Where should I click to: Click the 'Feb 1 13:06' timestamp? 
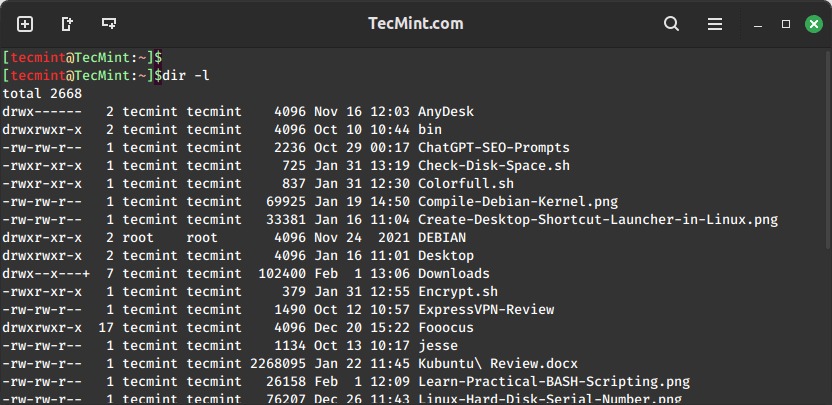(x=362, y=274)
